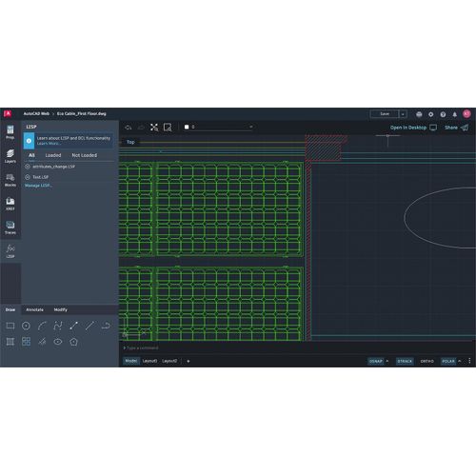This screenshot has height=476, width=476.
Task: Select the Spline draw tool
Action: 58,326
